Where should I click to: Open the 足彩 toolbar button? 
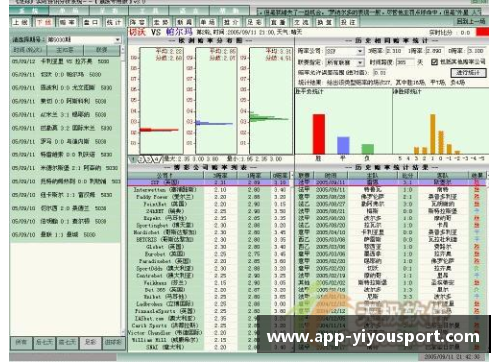tap(254, 22)
